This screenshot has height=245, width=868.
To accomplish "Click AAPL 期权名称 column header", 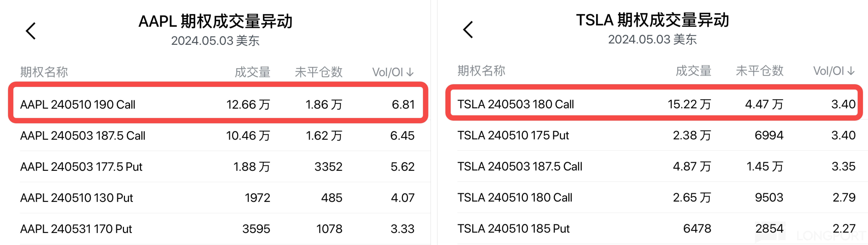I will point(44,72).
